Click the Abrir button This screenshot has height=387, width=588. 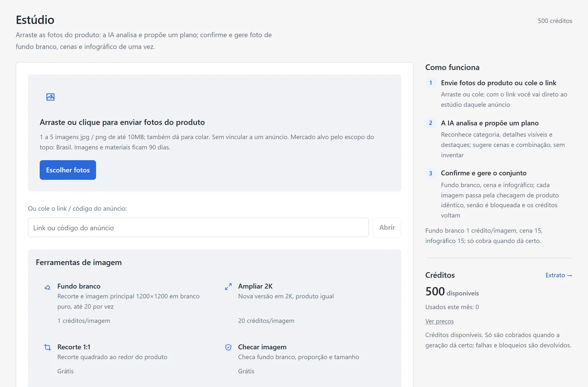click(x=387, y=227)
